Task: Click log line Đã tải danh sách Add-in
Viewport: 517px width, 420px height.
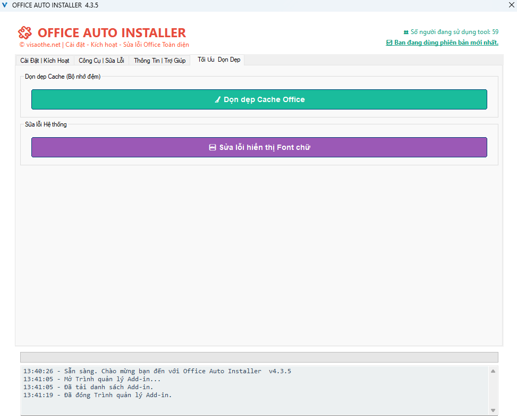Action: pos(88,387)
